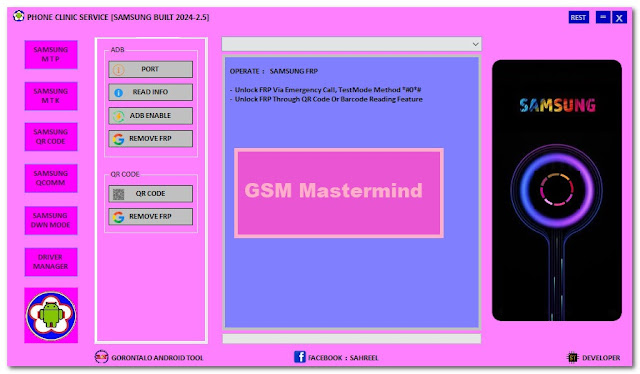Click the Android robot logo
Screen dimensions: 640x374
[51, 316]
